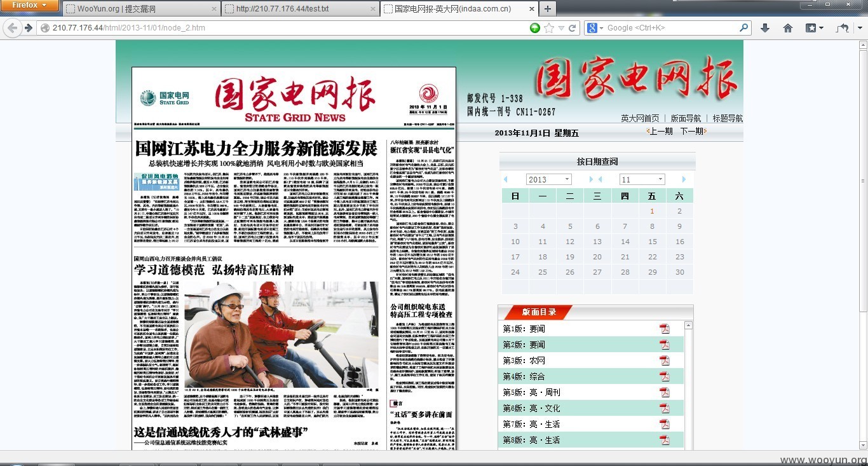This screenshot has width=868, height=466.
Task: Select day 1 in the calendar
Action: point(652,211)
